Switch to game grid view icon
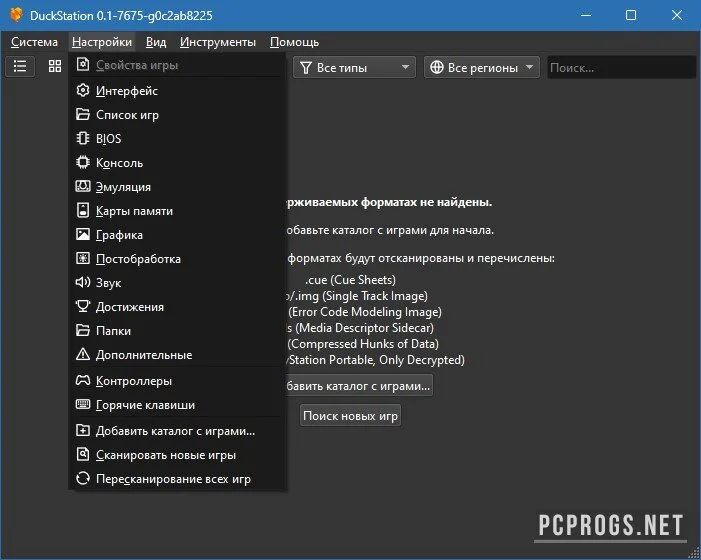 click(55, 67)
